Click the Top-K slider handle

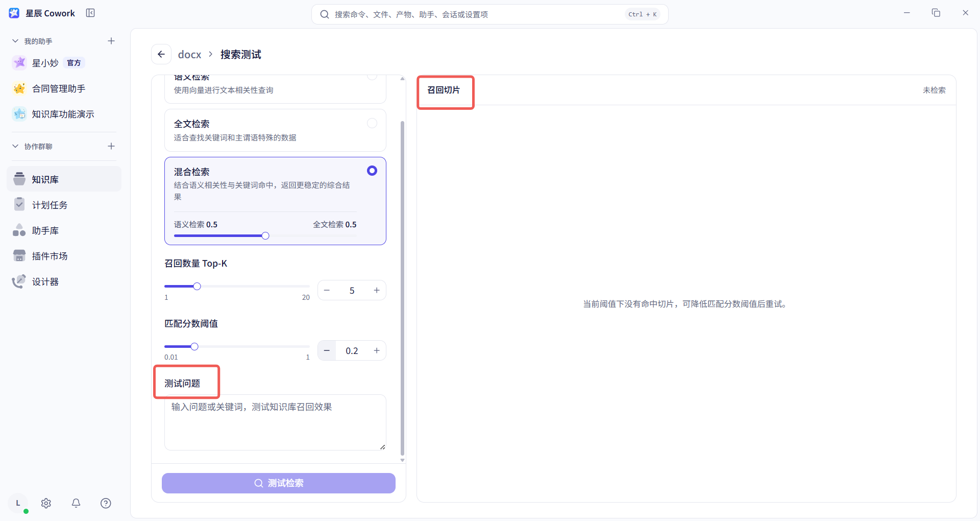tap(197, 286)
